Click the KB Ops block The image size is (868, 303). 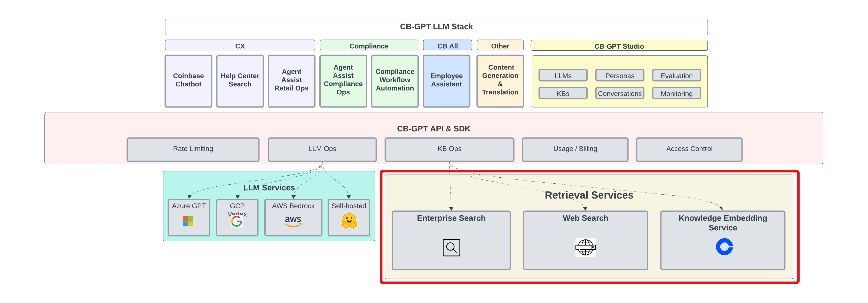coord(449,149)
